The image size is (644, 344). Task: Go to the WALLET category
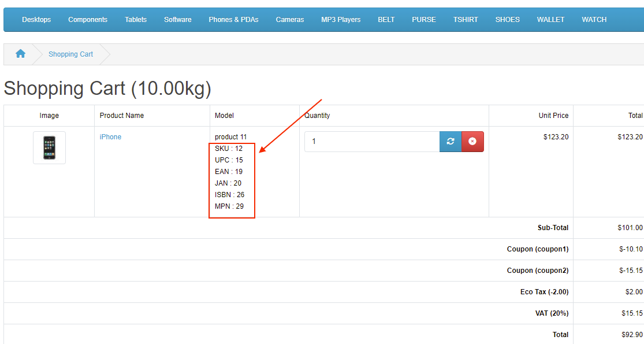550,19
